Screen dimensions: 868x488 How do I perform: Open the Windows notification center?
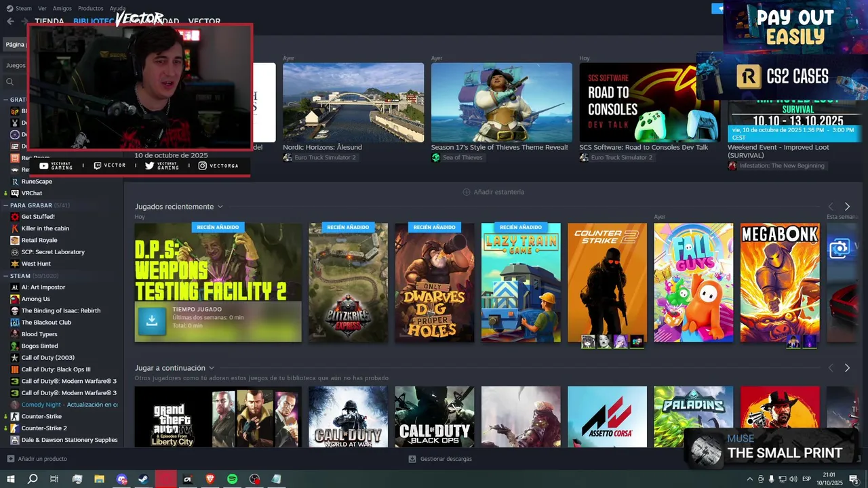point(854,479)
